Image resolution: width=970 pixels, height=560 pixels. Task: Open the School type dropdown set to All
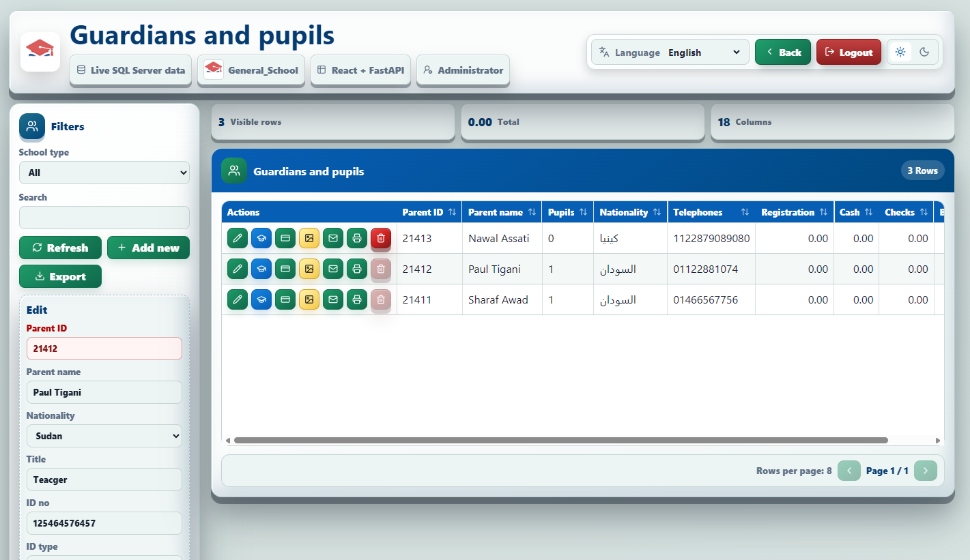pyautogui.click(x=104, y=173)
